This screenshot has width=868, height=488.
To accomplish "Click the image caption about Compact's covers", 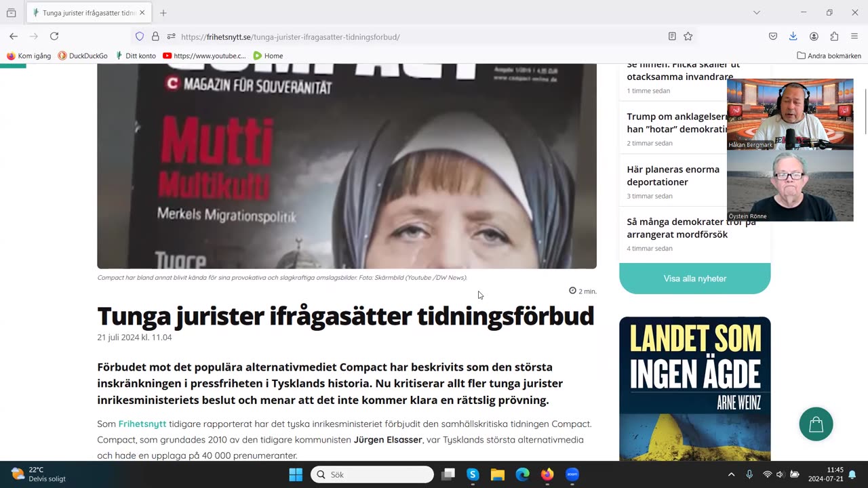I will pos(282,277).
